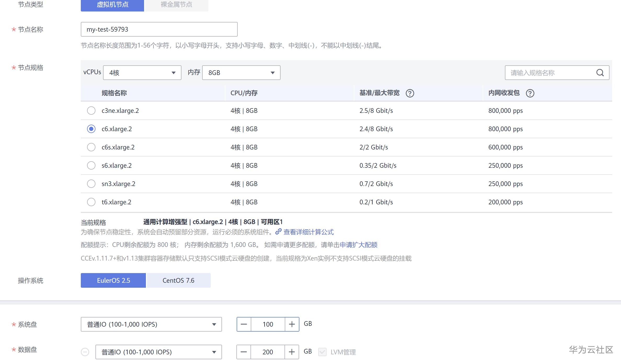The width and height of the screenshot is (621, 364).
Task: Increase data disk size with plus button
Action: point(292,352)
